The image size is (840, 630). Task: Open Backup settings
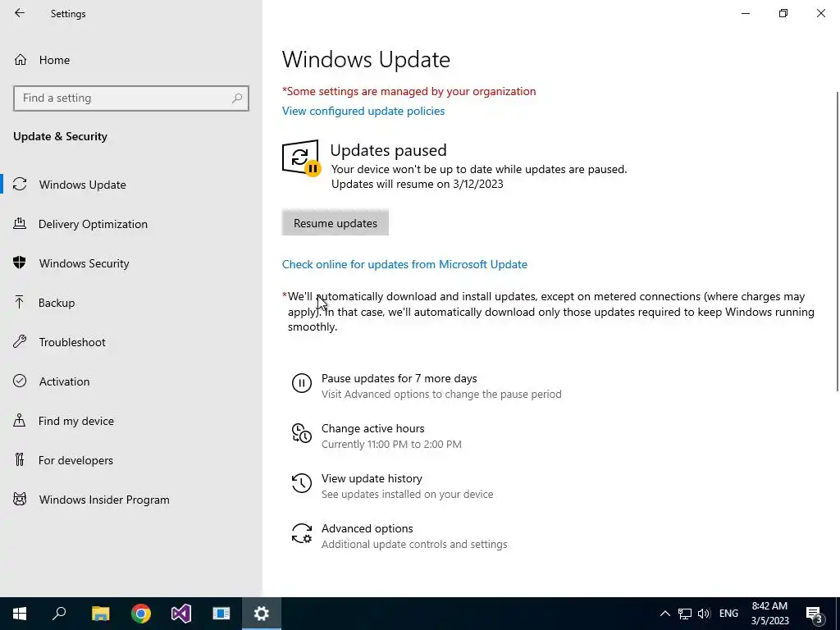coord(57,303)
